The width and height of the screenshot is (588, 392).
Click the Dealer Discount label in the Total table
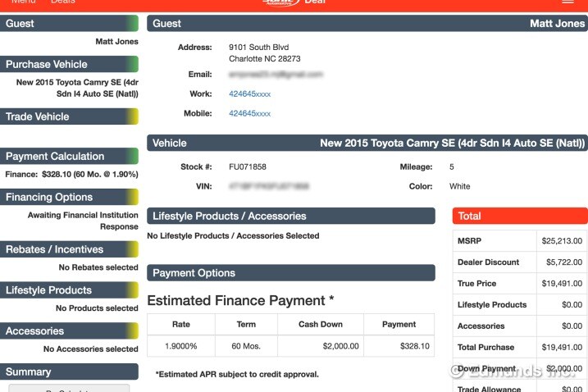click(x=488, y=262)
